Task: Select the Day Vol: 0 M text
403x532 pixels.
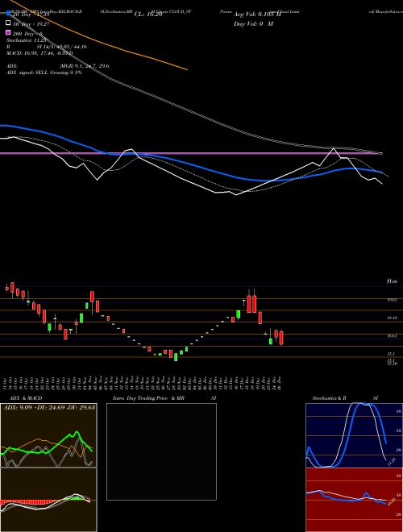Action: point(253,23)
